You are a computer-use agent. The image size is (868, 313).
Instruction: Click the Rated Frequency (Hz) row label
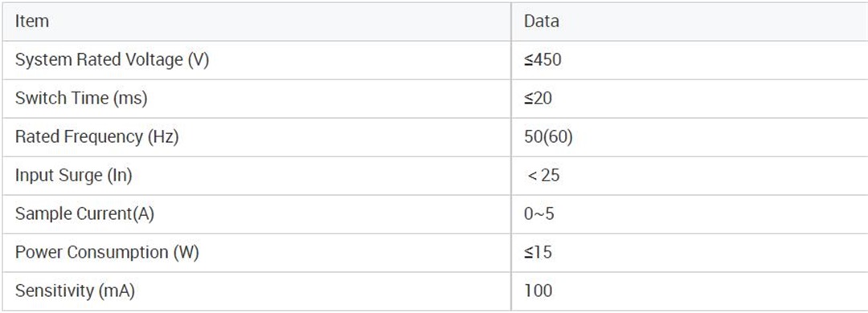coord(97,137)
